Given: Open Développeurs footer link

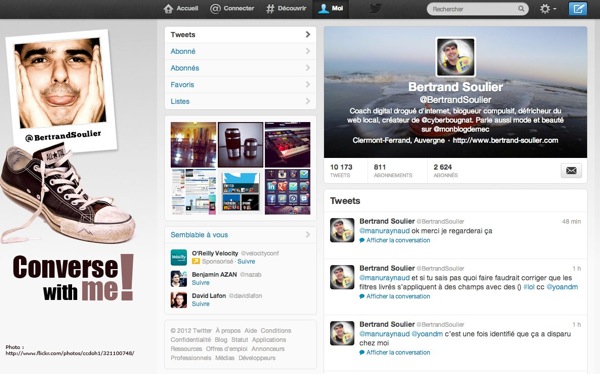Looking at the screenshot, I should click(257, 358).
